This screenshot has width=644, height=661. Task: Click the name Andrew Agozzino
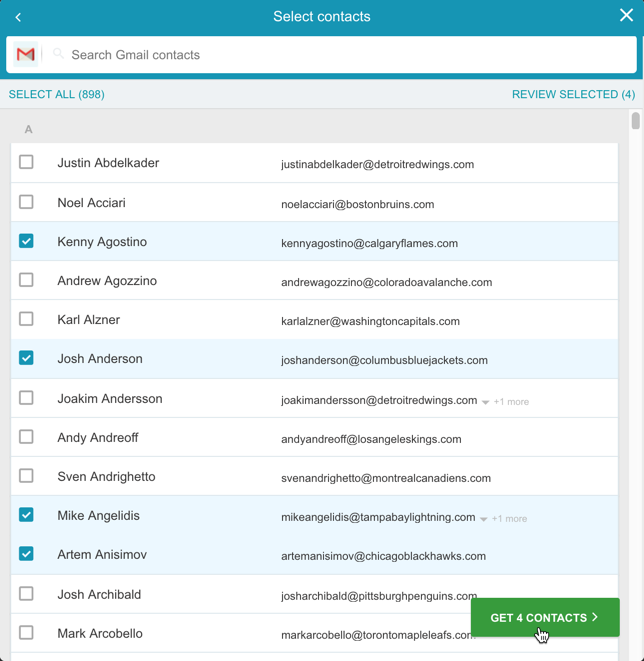107,281
